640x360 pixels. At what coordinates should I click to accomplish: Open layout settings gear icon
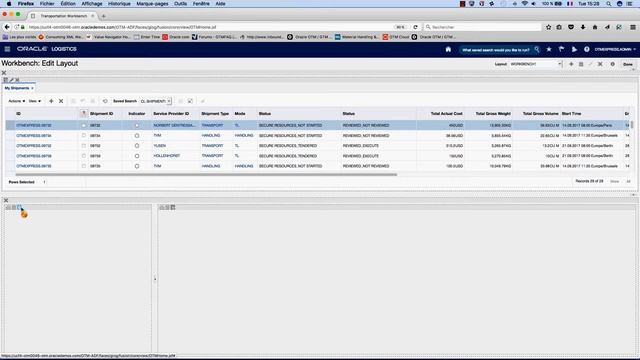click(613, 64)
